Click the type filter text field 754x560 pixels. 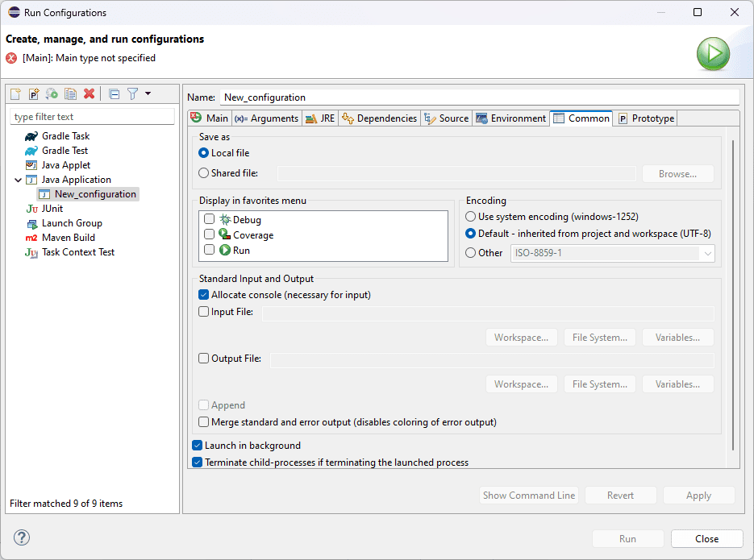(x=92, y=117)
